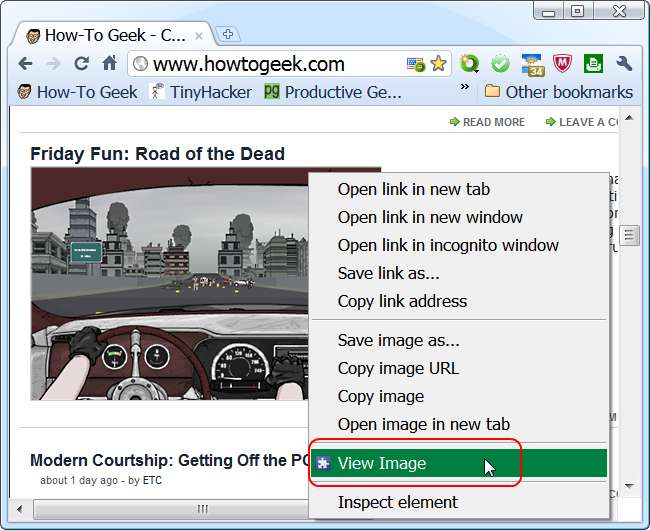
Task: Click the green printer extension icon
Action: [x=593, y=64]
